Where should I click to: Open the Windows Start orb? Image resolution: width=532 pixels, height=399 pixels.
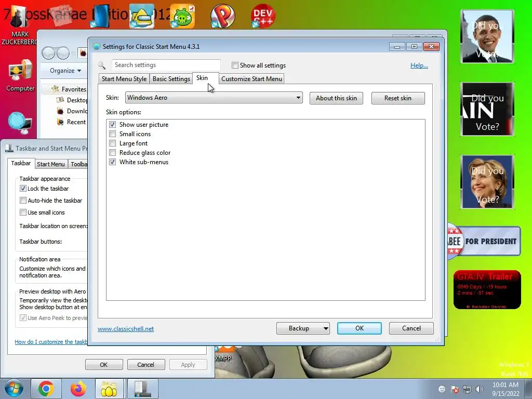[x=14, y=389]
